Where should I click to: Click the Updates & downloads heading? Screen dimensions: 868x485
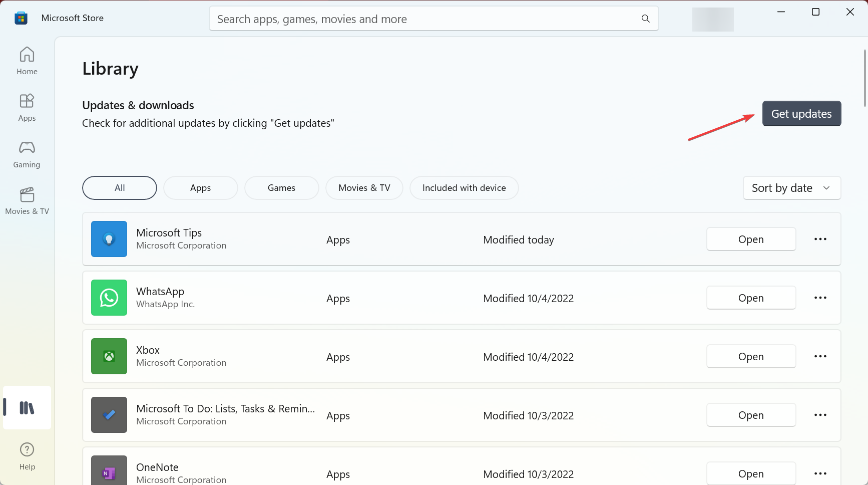(x=138, y=105)
